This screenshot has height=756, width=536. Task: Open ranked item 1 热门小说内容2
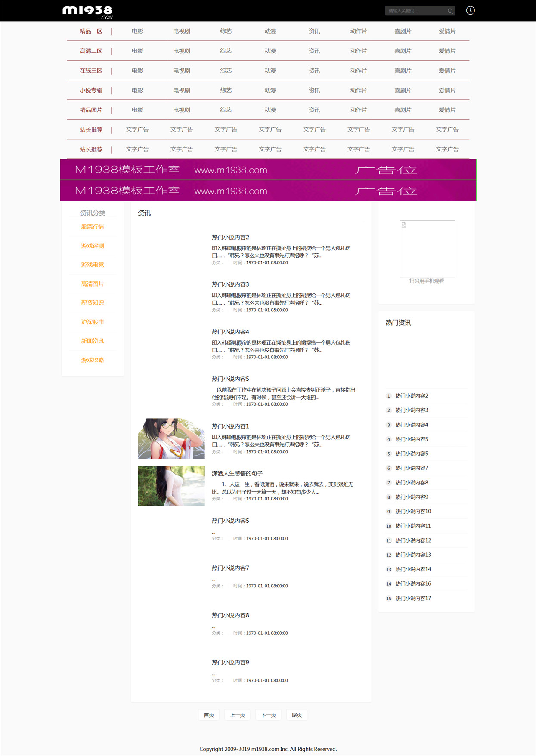(x=412, y=396)
